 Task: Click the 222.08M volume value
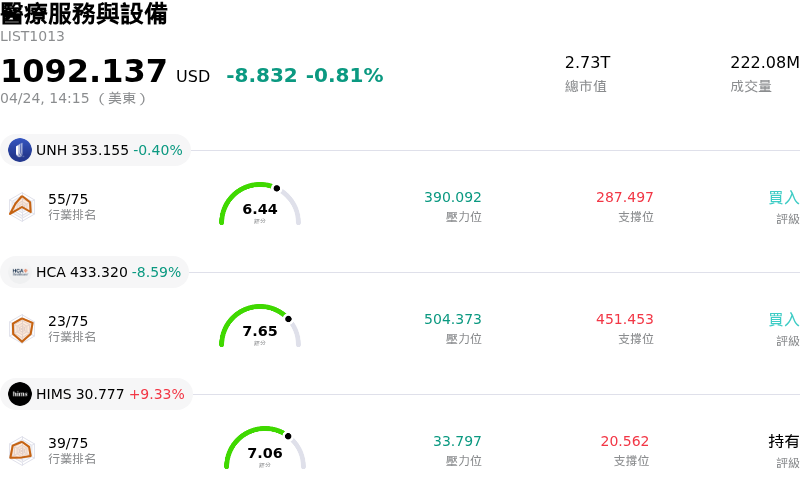pyautogui.click(x=764, y=63)
